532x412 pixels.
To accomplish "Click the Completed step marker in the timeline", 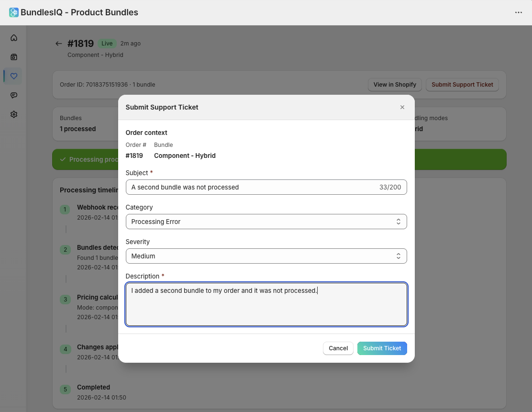I will [x=65, y=390].
